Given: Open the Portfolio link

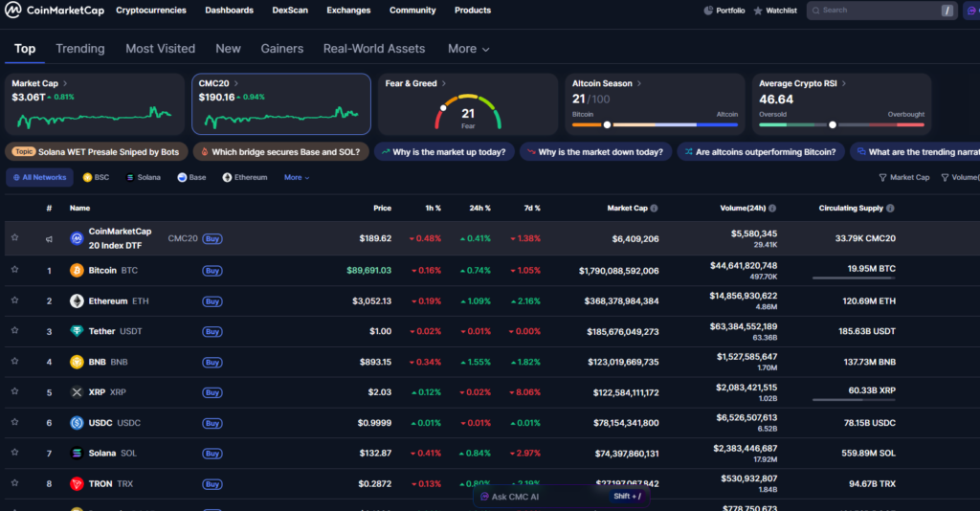Looking at the screenshot, I should point(724,11).
